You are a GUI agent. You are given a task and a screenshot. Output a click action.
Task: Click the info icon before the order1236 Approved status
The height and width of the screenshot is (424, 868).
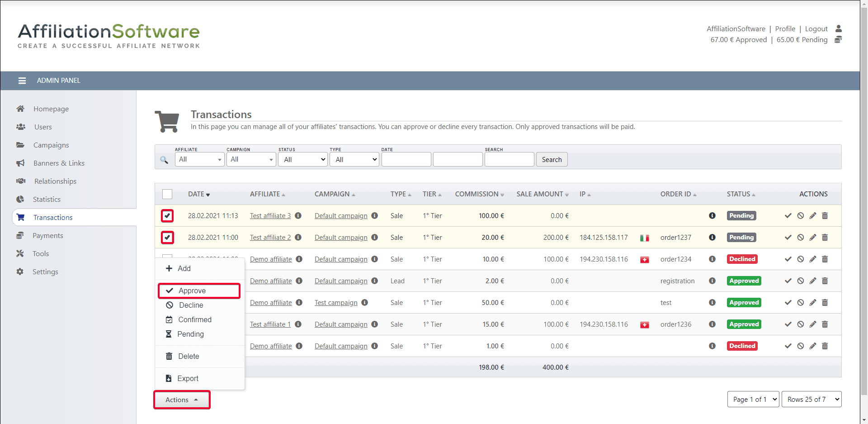712,324
